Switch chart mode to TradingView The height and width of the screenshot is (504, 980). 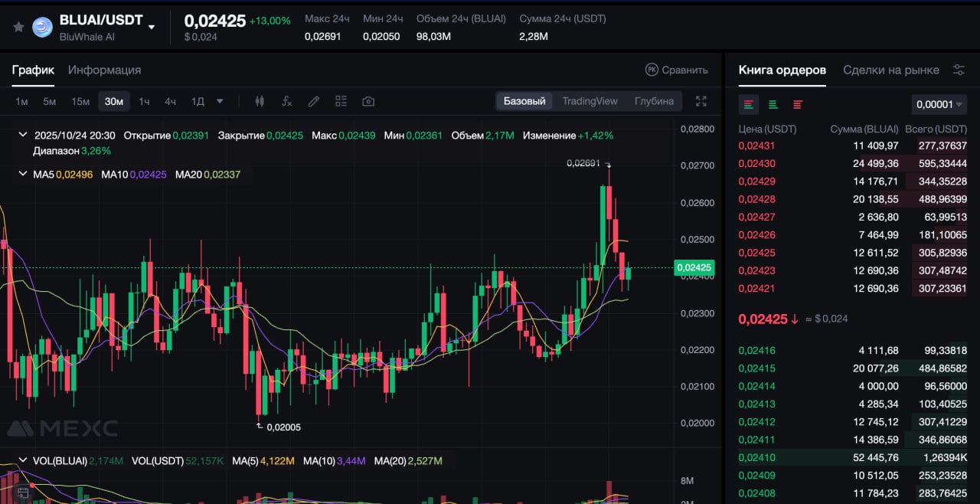click(590, 101)
